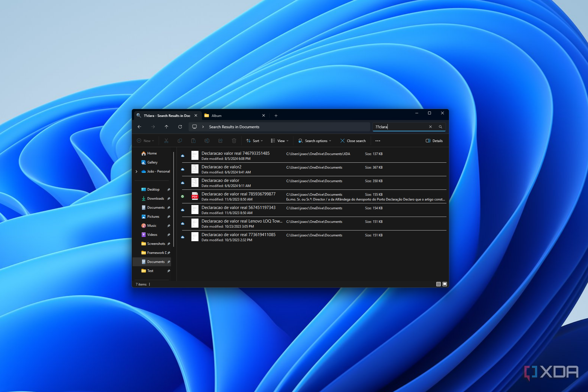Switch to details list layout icon
Image resolution: width=588 pixels, height=392 pixels.
tap(438, 284)
